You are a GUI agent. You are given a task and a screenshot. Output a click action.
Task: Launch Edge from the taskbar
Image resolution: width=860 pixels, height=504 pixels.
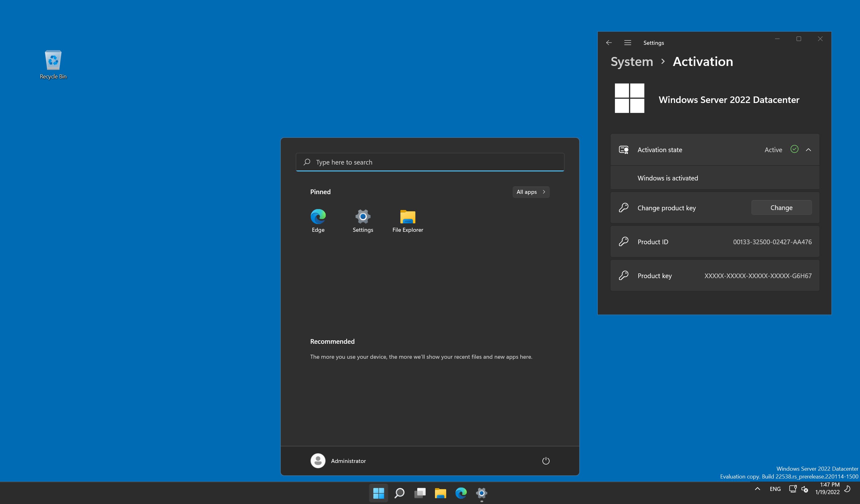click(x=461, y=493)
